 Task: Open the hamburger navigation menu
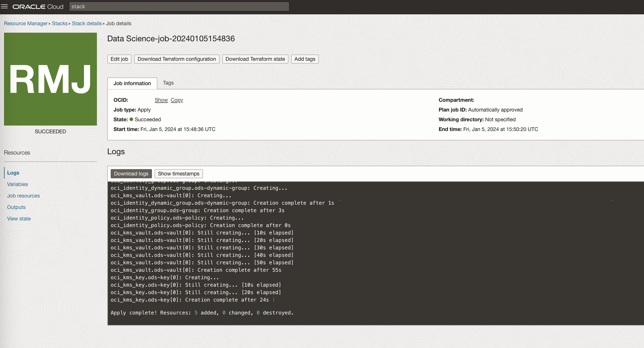4,6
